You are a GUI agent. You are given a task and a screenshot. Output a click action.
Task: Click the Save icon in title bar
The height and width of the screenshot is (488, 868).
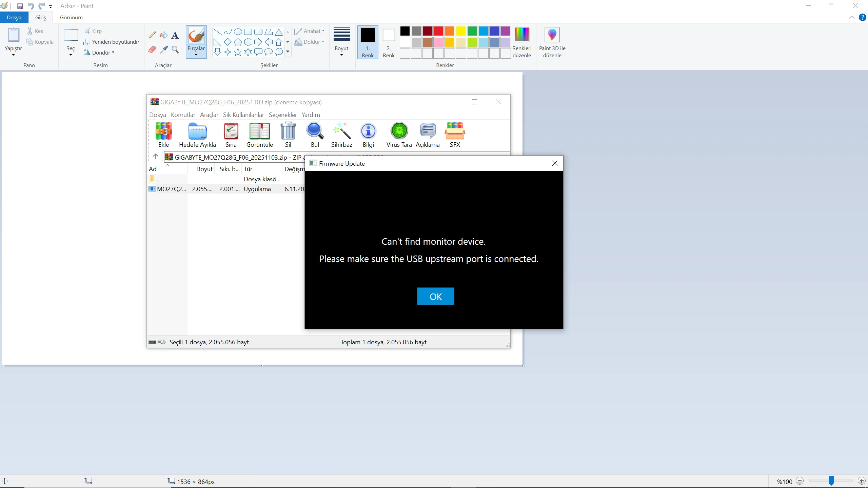pos(20,6)
